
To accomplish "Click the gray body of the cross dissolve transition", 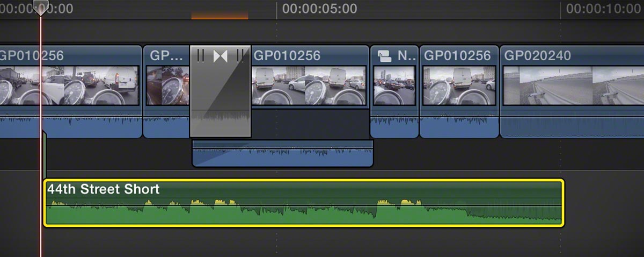I will [x=221, y=91].
